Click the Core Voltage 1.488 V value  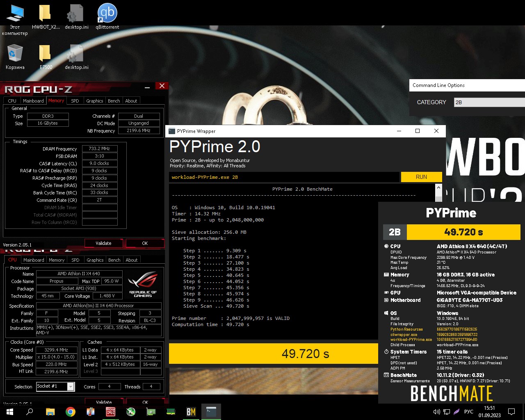(x=107, y=296)
